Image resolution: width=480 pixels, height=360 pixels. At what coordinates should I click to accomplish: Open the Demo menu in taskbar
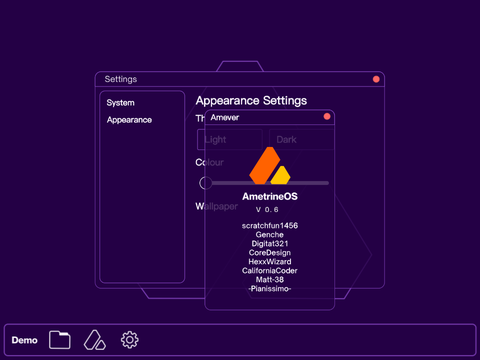24,340
